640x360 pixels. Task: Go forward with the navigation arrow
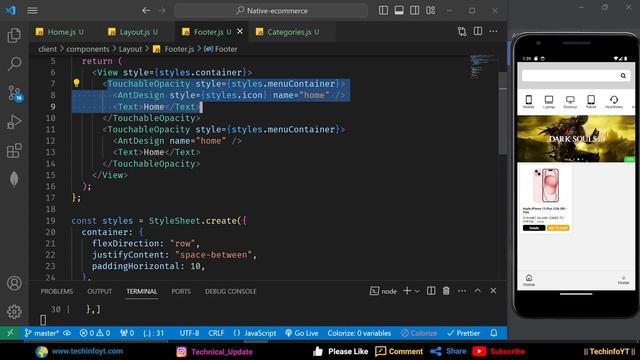(162, 11)
